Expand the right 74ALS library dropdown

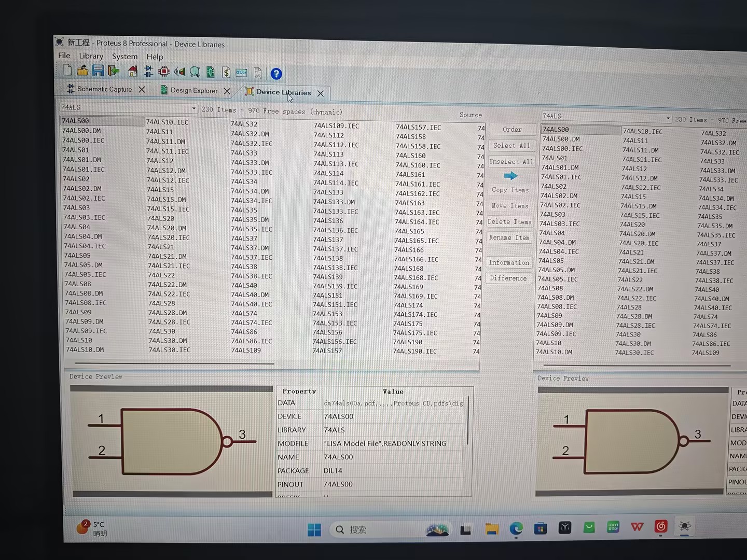[x=668, y=119]
